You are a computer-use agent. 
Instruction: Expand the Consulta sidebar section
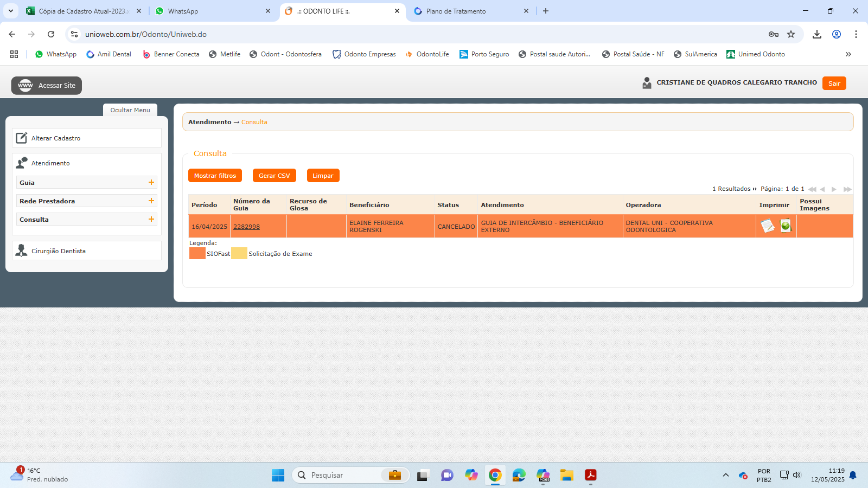pos(151,220)
